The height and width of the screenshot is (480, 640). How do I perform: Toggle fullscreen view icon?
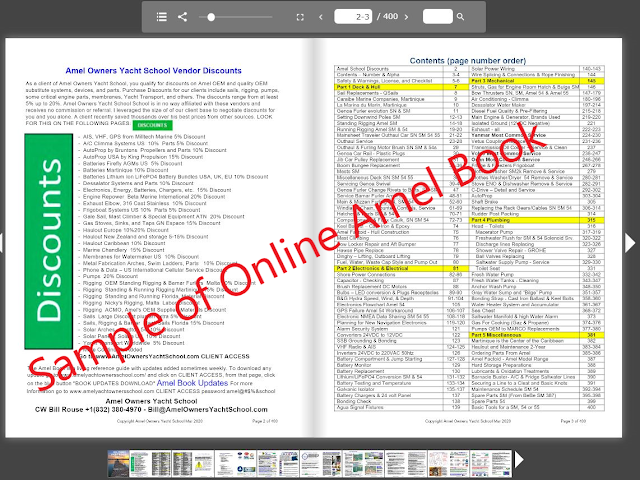point(300,17)
